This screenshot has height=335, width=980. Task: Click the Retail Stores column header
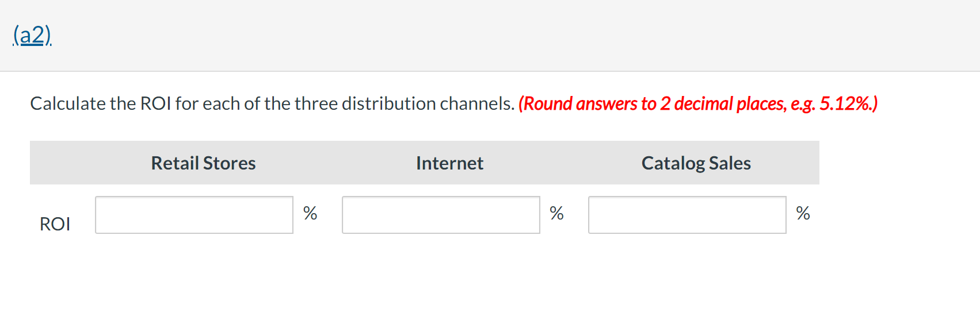pyautogui.click(x=203, y=163)
